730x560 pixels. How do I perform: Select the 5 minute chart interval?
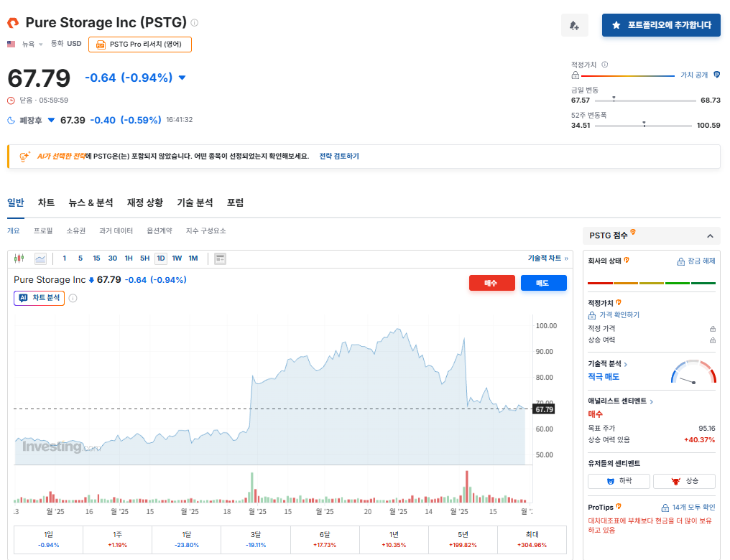[x=80, y=258]
